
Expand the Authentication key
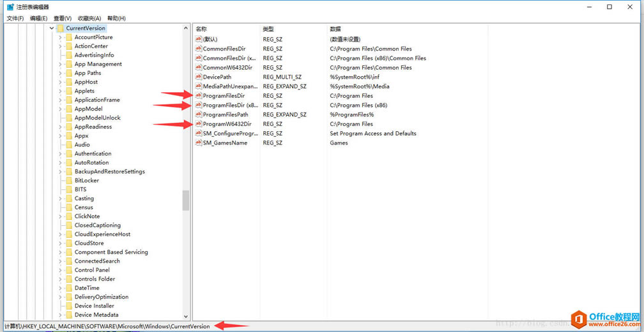point(60,154)
